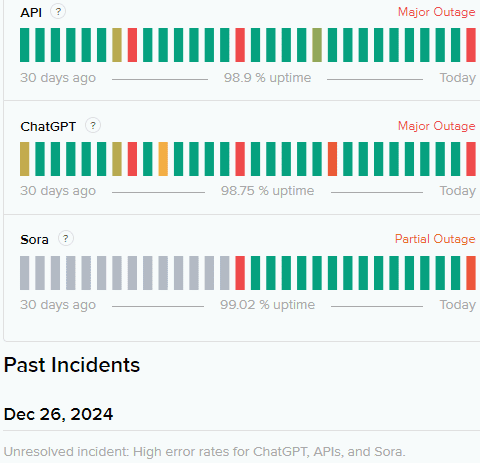Click the 'ChatGPT' component name

point(48,127)
